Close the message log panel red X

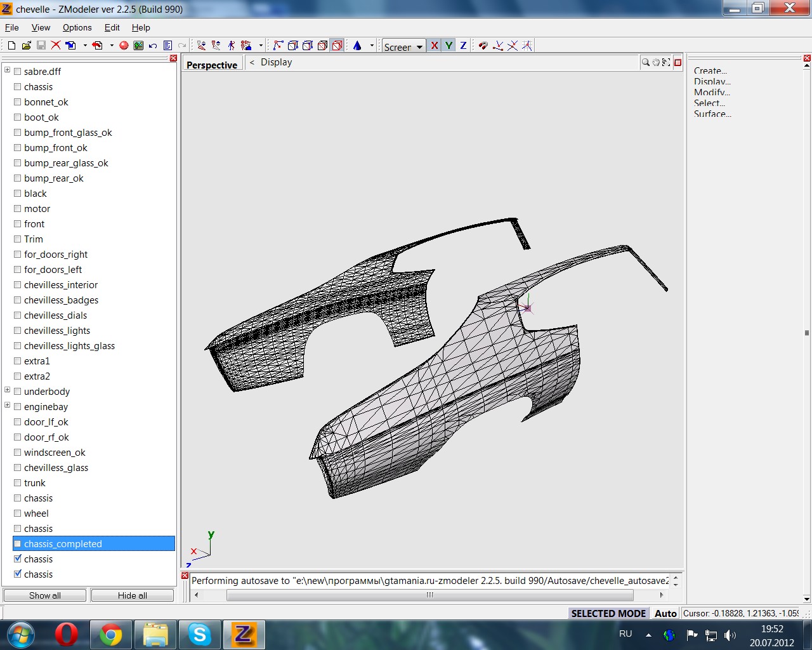185,576
